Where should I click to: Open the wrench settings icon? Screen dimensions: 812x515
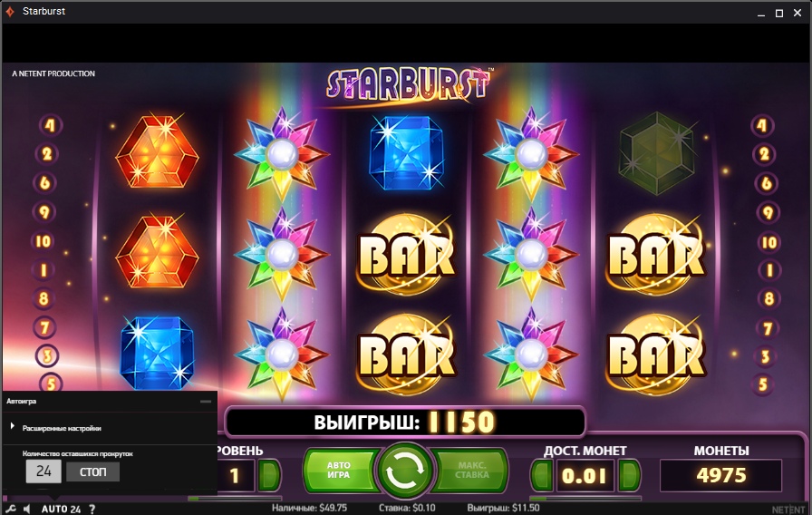[10, 509]
